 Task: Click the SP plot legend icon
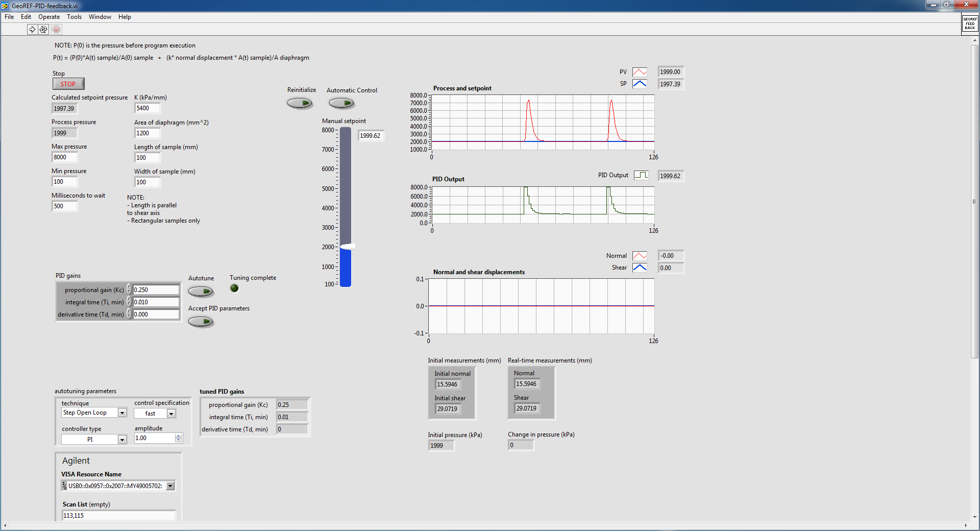coord(640,84)
